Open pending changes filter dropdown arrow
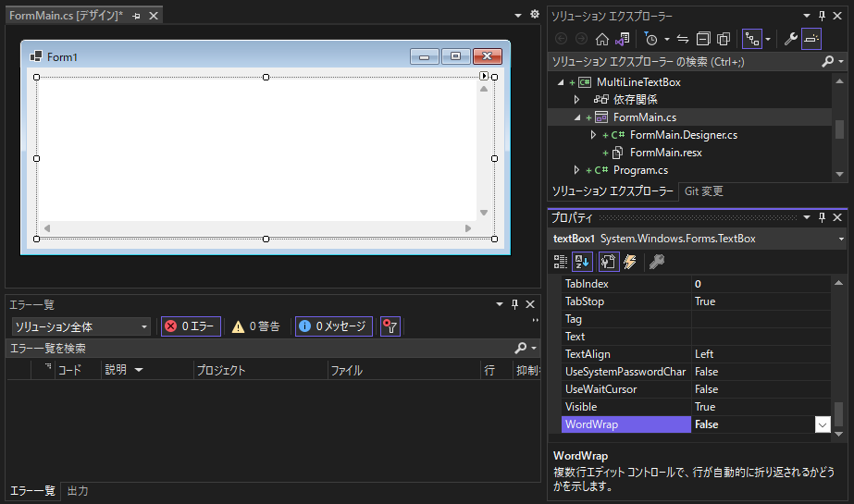Image resolution: width=854 pixels, height=504 pixels. coord(667,39)
